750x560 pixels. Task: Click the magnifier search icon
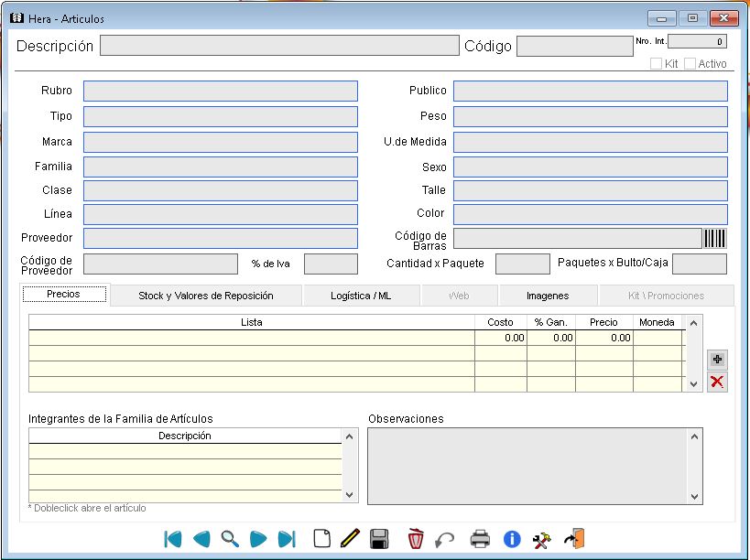[230, 539]
